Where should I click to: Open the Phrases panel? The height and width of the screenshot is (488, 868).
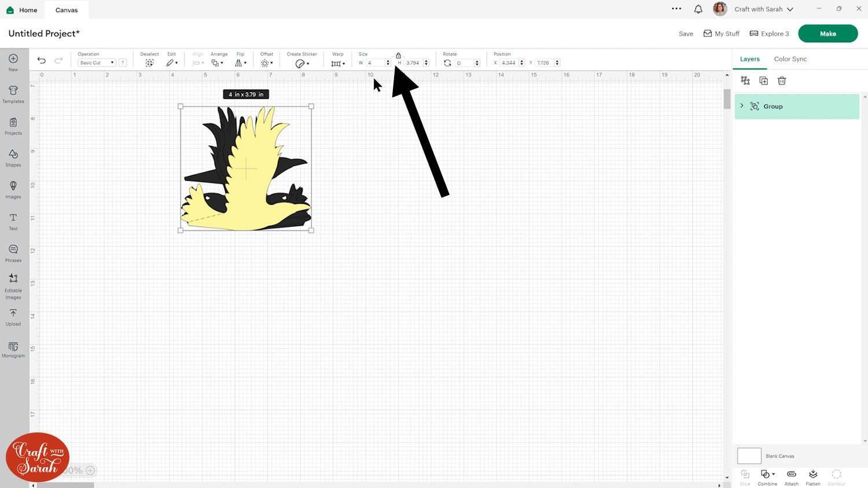tap(13, 253)
